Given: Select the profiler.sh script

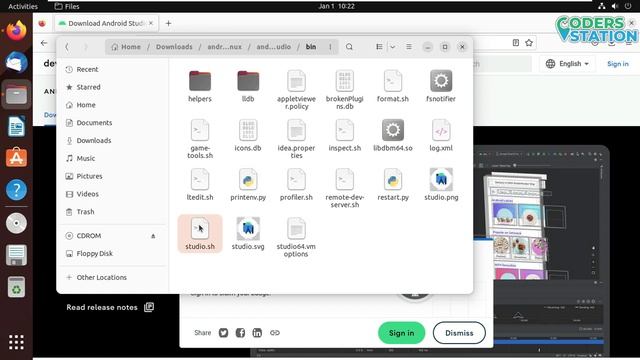Looking at the screenshot, I should point(296,184).
